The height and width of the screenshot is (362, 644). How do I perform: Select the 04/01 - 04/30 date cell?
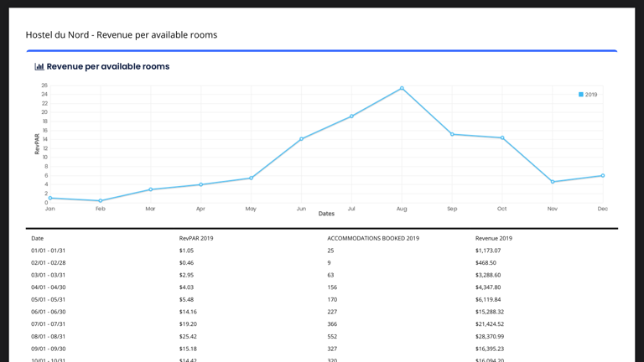pos(48,287)
